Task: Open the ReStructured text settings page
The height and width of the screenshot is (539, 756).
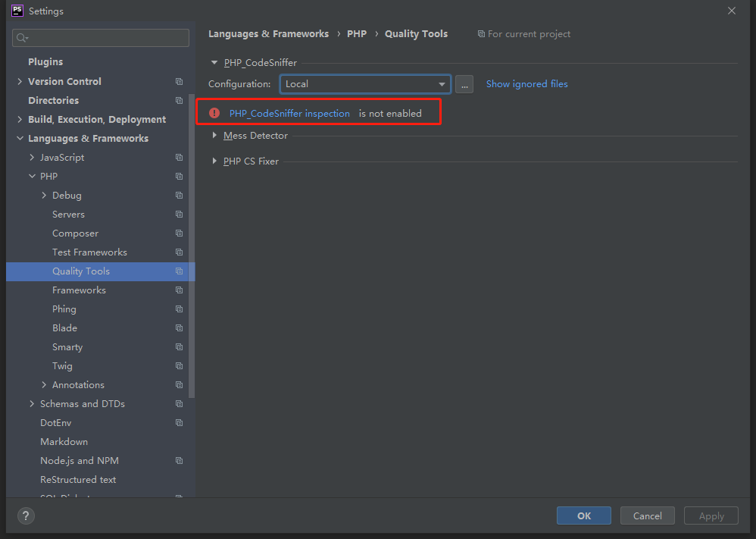Action: coord(78,480)
